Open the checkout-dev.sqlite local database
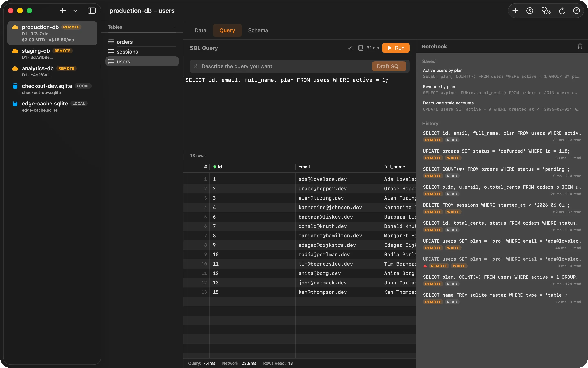The width and height of the screenshot is (588, 368). [52, 89]
